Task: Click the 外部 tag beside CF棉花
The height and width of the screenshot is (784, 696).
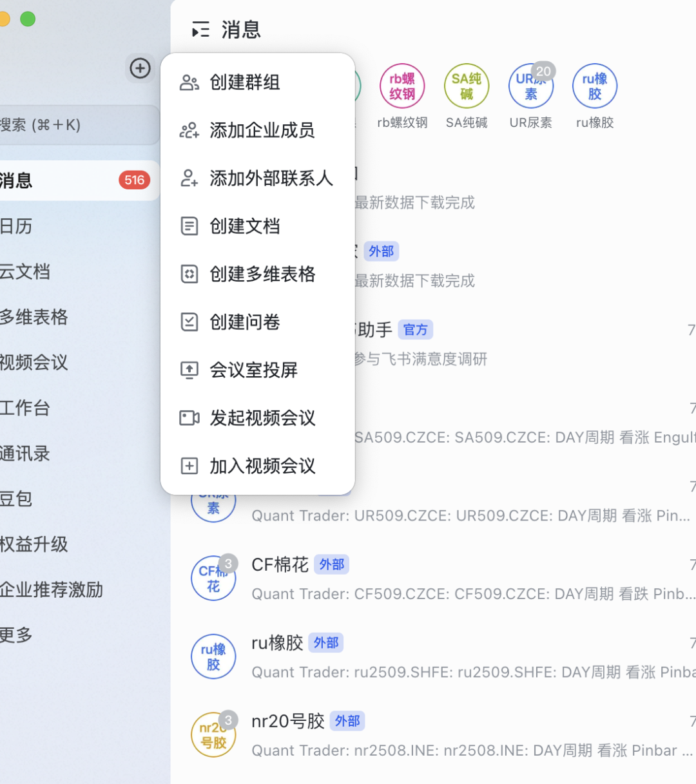Action: pyautogui.click(x=332, y=565)
